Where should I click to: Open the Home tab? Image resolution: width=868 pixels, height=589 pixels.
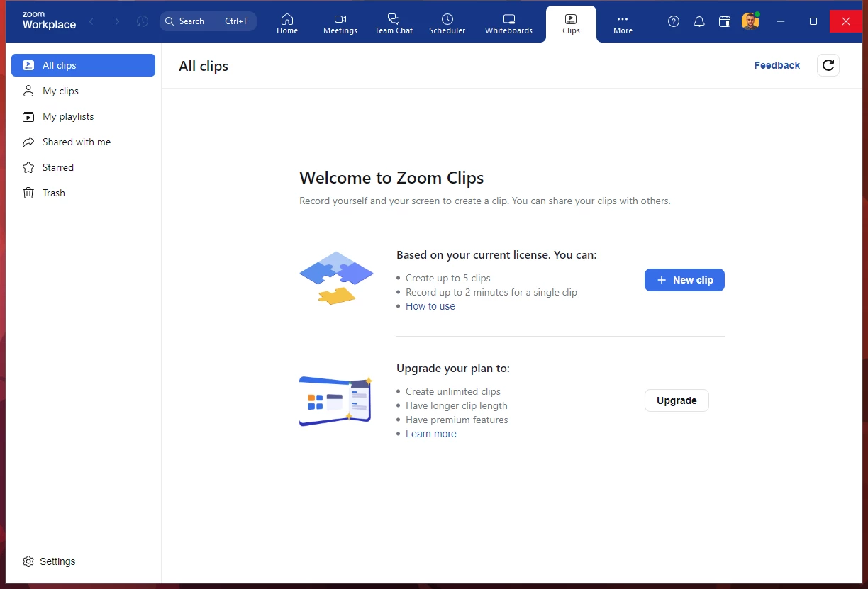[287, 24]
